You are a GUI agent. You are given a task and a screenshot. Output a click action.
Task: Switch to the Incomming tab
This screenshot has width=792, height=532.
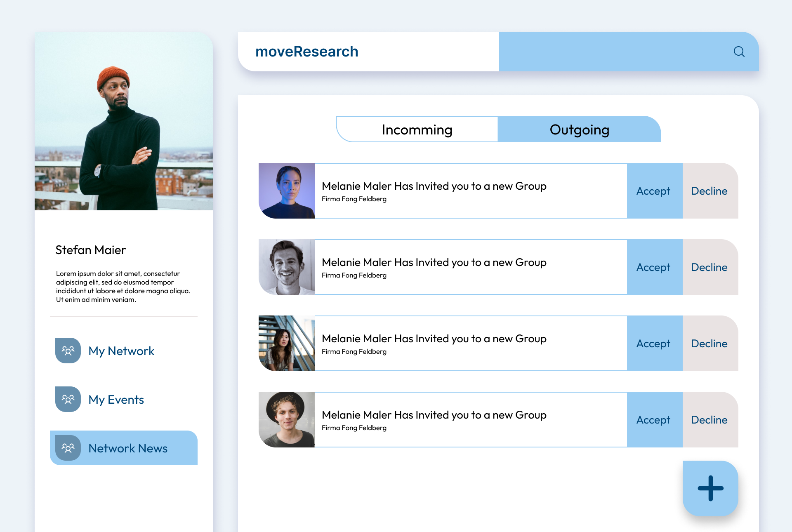click(417, 129)
